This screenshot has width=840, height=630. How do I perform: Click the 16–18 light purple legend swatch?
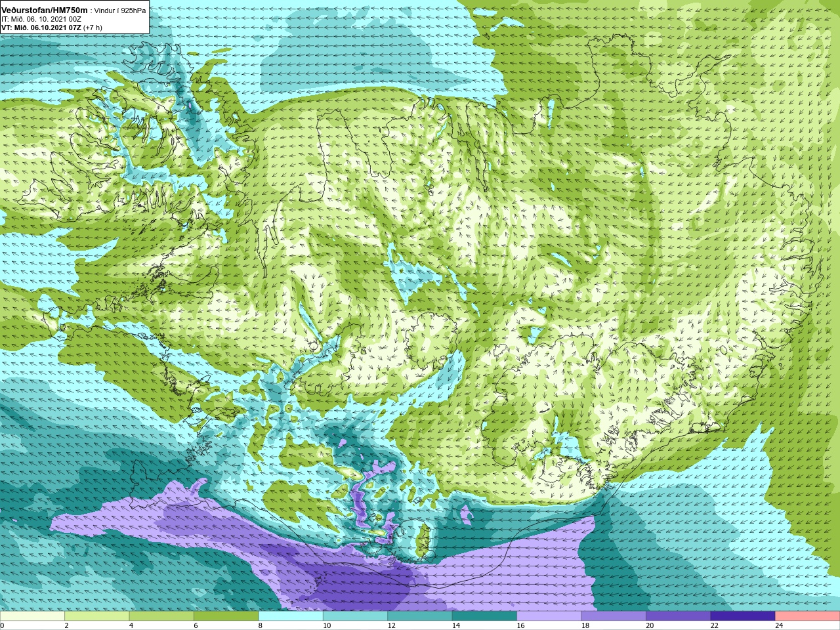pyautogui.click(x=549, y=616)
